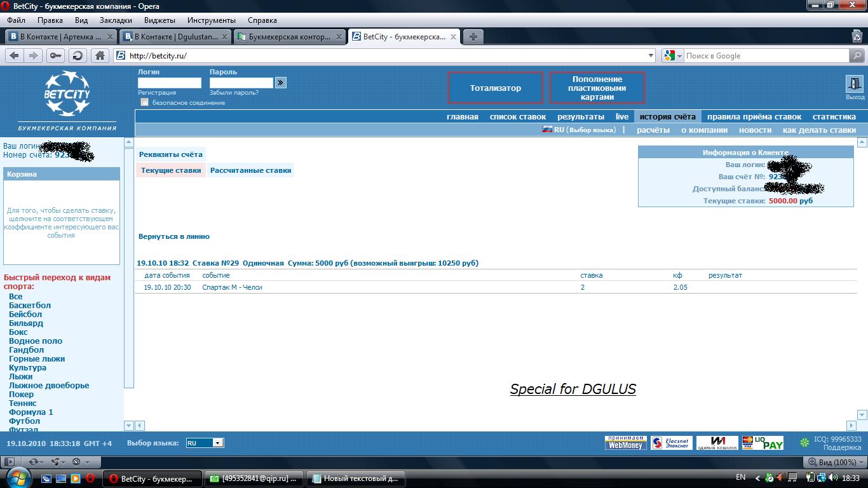Click the sports sidebar scroll down arrow
This screenshot has width=868, height=488.
(x=129, y=425)
